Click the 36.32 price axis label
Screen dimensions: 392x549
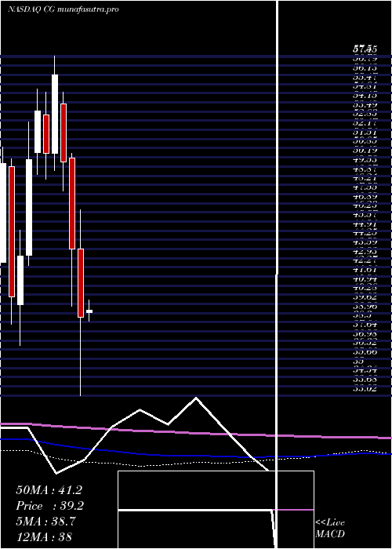(365, 344)
